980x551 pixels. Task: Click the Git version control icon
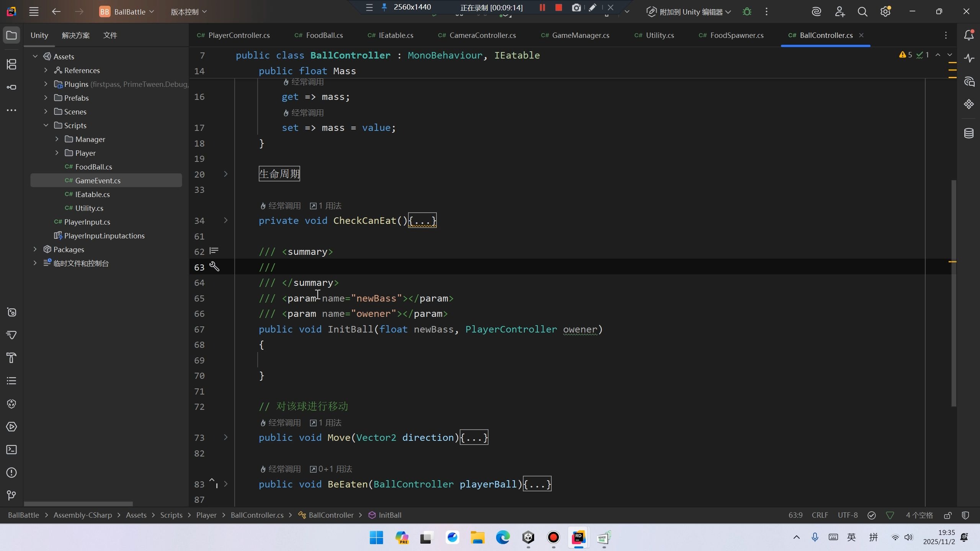(x=11, y=496)
